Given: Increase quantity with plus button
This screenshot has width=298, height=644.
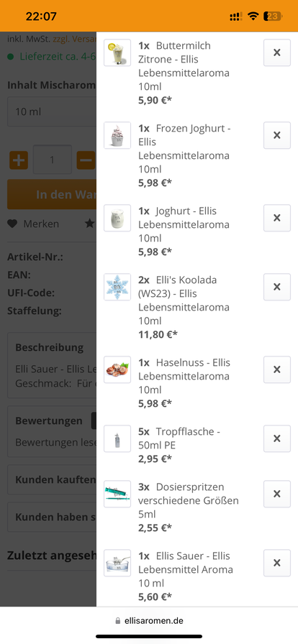Looking at the screenshot, I should pos(19,160).
